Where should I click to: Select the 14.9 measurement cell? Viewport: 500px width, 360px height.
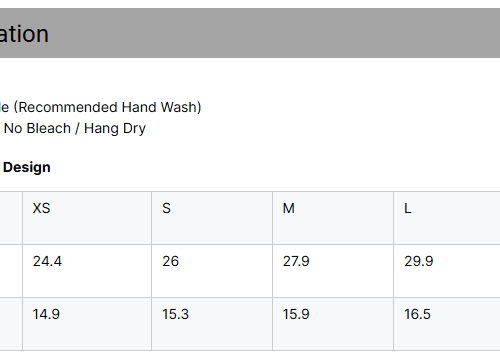click(87, 324)
